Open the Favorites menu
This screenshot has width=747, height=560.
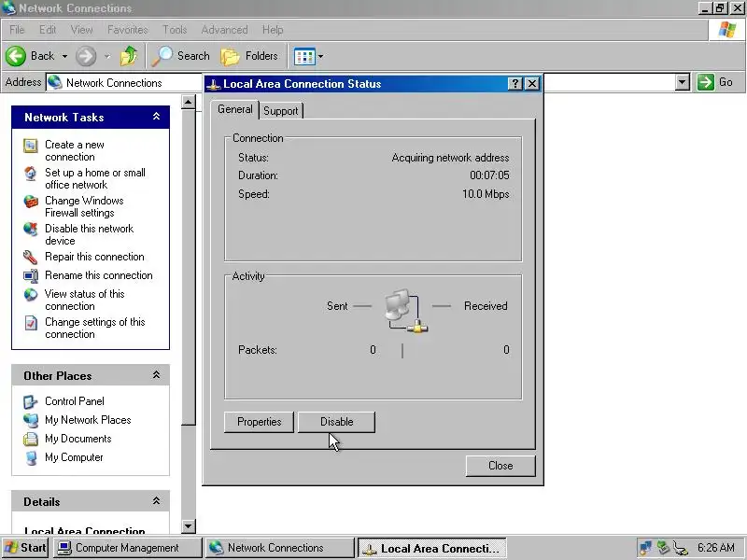[128, 30]
